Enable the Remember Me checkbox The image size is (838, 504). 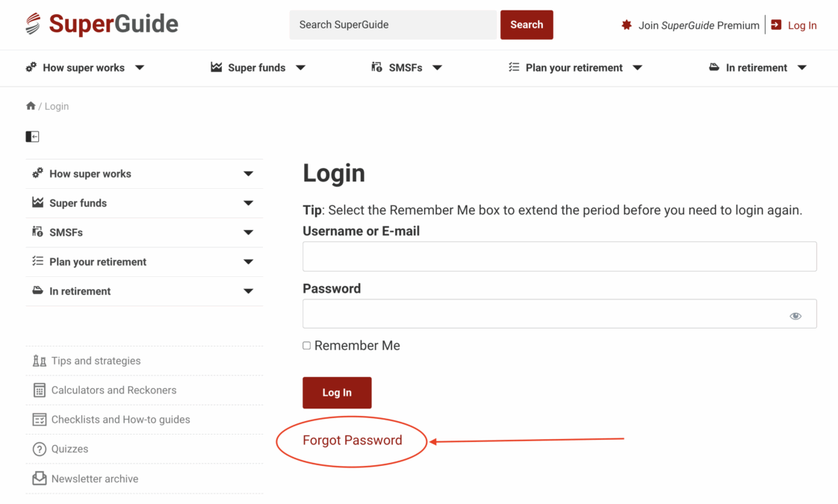tap(307, 346)
